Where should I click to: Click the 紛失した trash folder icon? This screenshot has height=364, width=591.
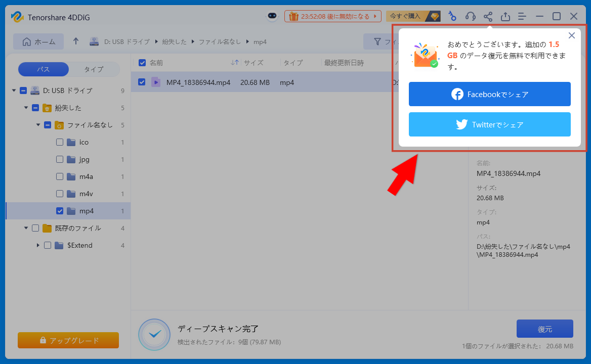point(47,108)
